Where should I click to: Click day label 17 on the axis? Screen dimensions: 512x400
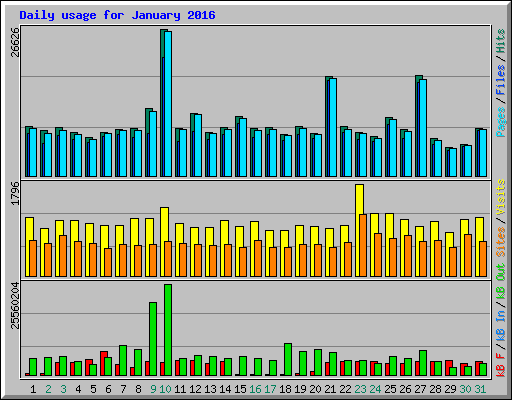point(270,389)
